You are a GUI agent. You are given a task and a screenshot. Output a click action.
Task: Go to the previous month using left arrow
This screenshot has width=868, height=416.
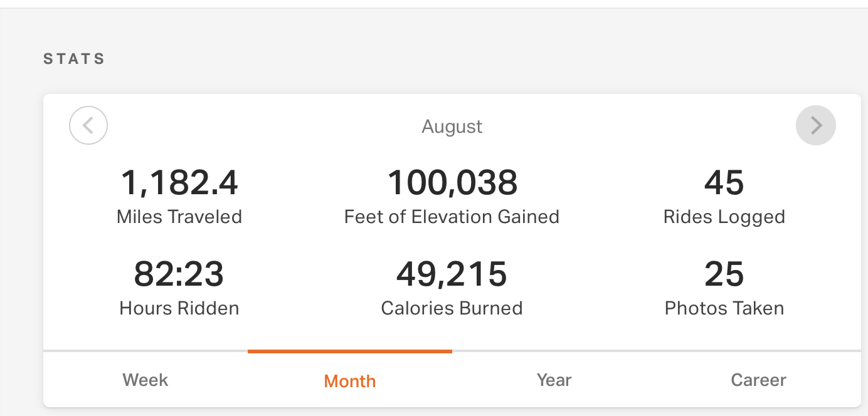88,125
